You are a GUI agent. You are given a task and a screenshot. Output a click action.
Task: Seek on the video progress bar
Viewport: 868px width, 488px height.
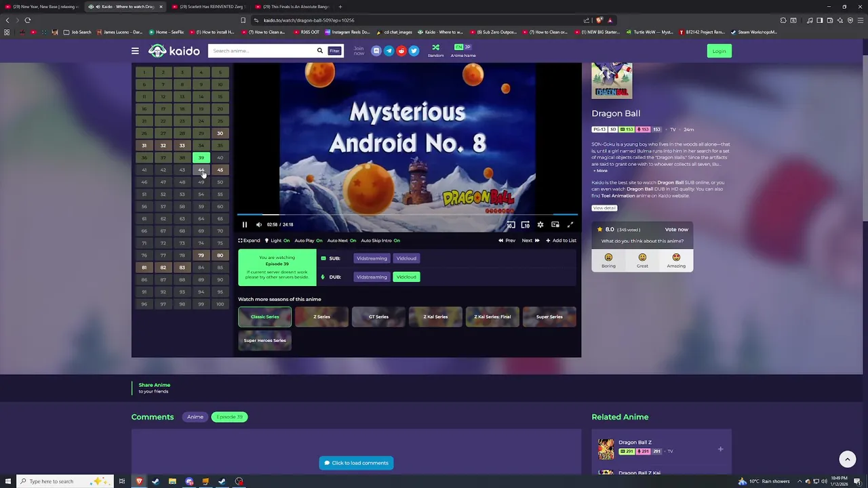[408, 215]
